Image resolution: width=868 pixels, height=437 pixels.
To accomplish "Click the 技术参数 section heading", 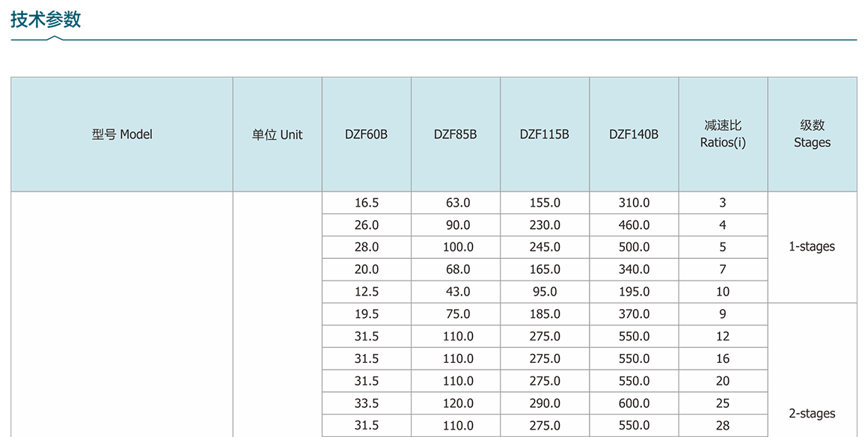I will [x=46, y=20].
